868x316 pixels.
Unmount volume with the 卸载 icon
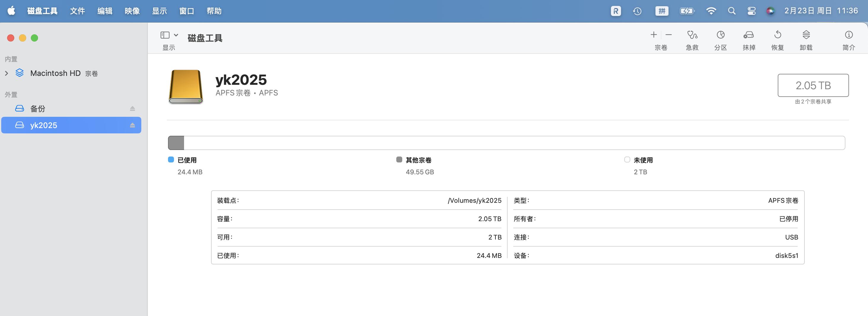(x=806, y=35)
